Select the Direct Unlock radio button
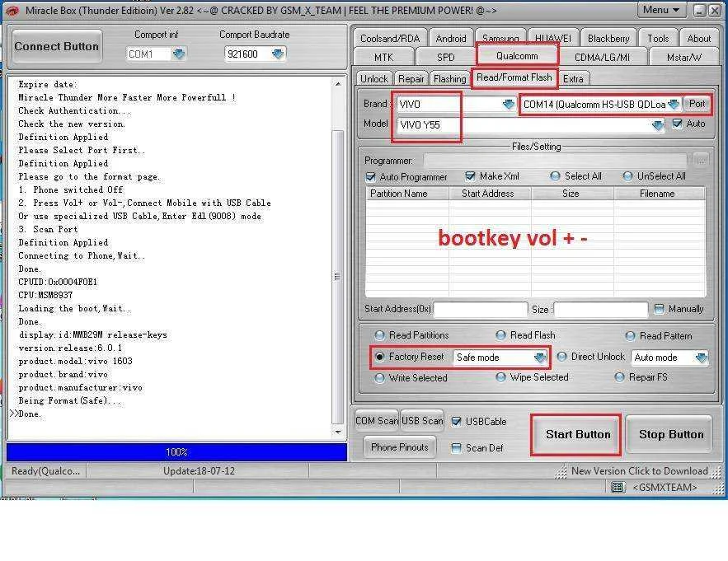This screenshot has width=728, height=561. 561,357
